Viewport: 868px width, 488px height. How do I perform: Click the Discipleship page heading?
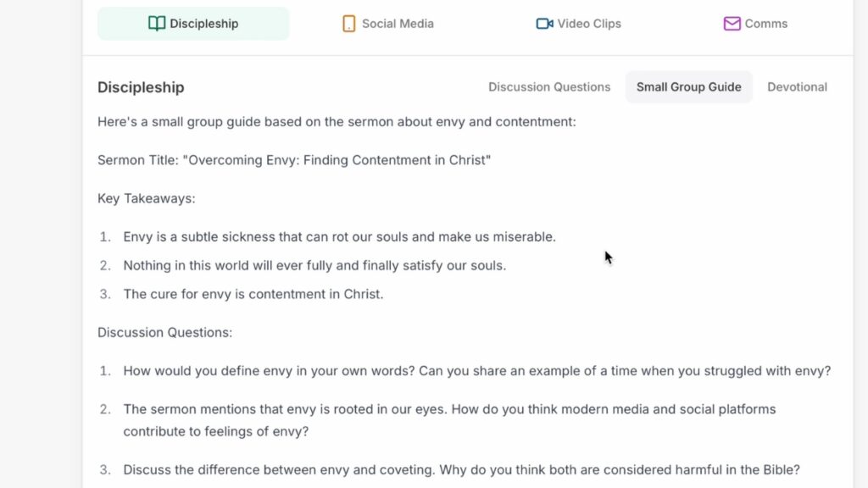[141, 87]
